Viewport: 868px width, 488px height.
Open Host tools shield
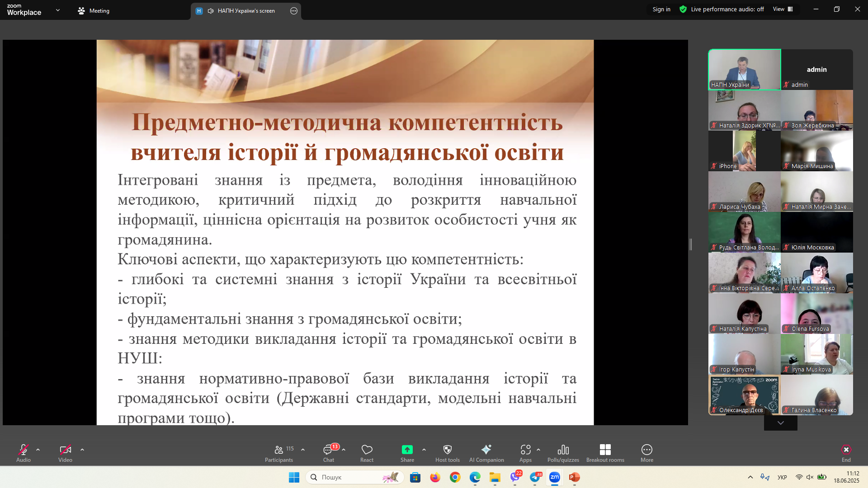point(448,453)
